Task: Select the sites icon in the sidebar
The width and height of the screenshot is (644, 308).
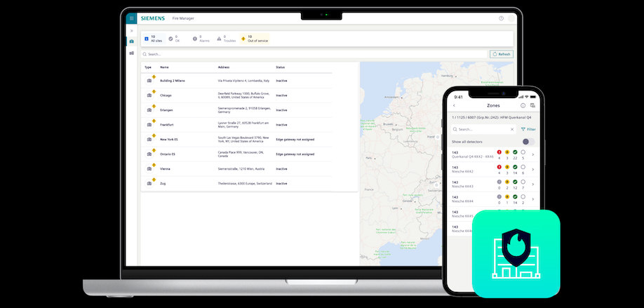Action: pyautogui.click(x=131, y=41)
